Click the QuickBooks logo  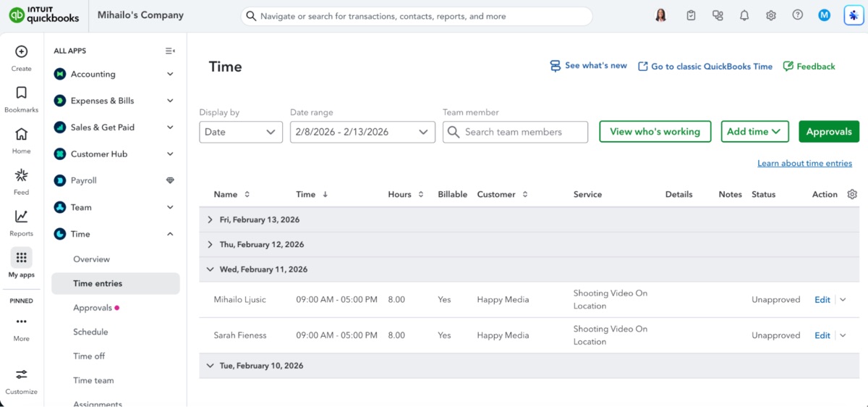43,15
